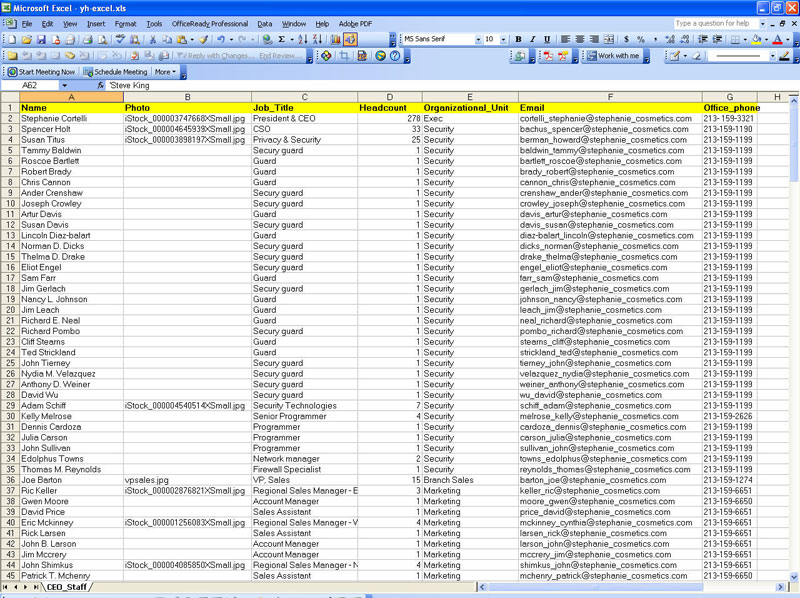Open the help question-mark icon
The width and height of the screenshot is (800, 598).
(x=395, y=56)
